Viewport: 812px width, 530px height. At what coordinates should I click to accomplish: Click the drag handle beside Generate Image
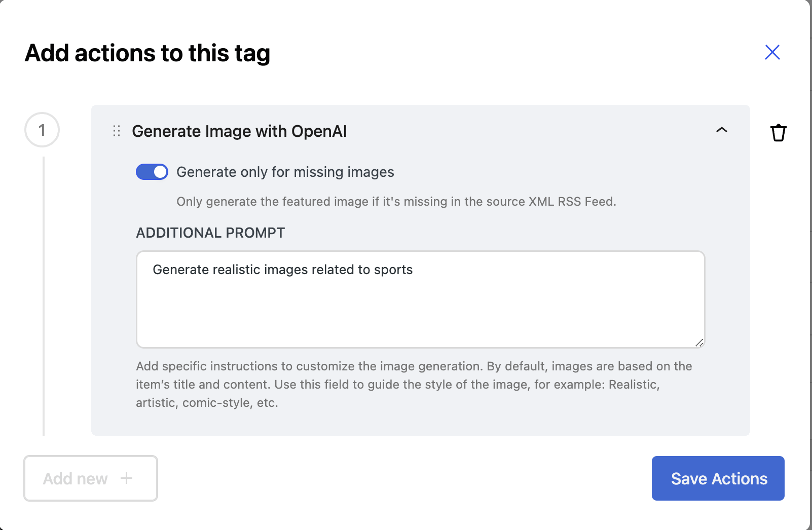[x=117, y=131]
